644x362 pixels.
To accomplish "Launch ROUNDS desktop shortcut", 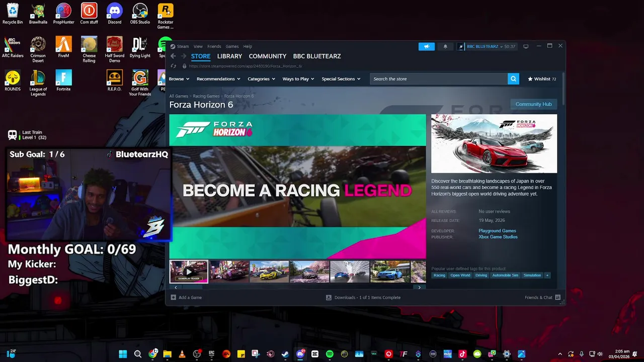I will coord(13,80).
